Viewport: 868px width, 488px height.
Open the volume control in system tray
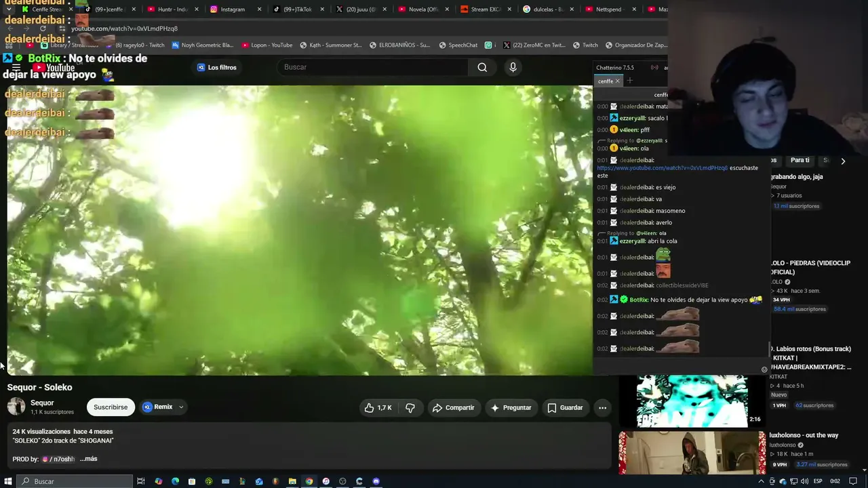804,481
